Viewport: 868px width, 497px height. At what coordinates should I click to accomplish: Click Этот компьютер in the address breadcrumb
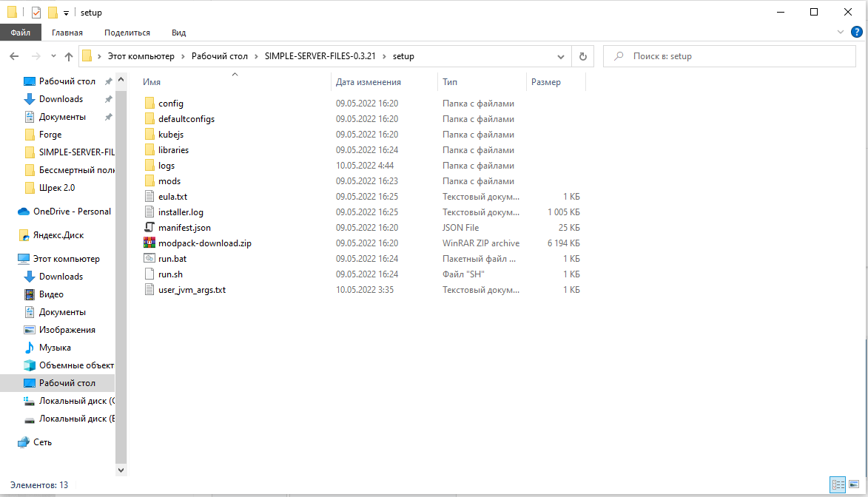[x=141, y=56]
